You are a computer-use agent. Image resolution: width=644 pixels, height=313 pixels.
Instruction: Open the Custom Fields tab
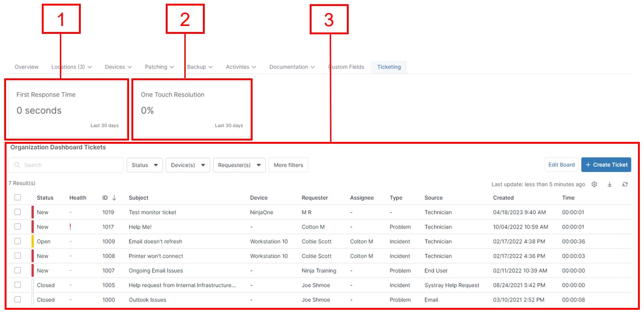(345, 66)
